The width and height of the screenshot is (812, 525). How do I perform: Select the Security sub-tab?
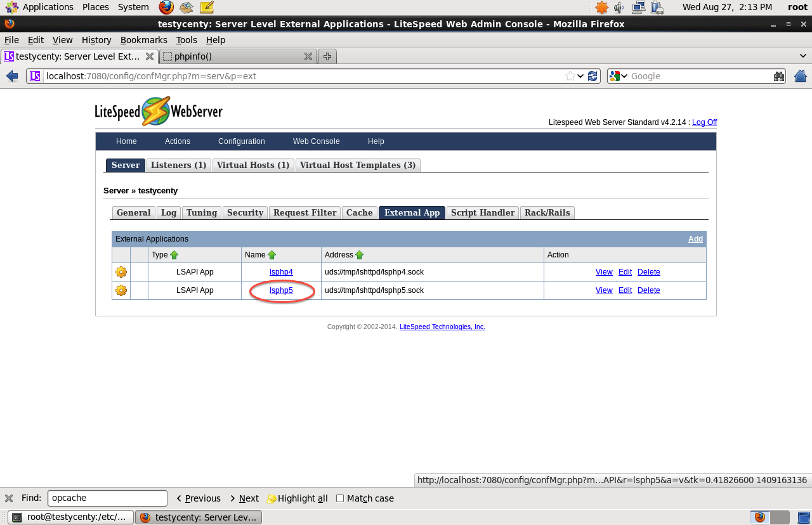tap(245, 212)
